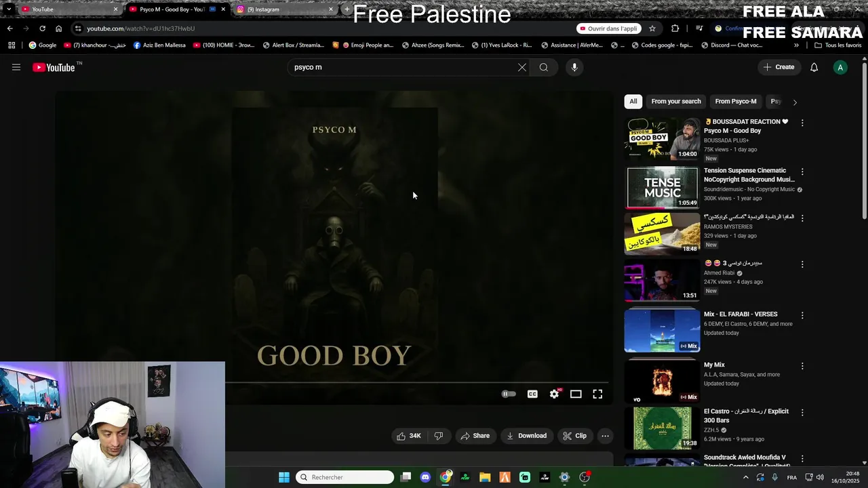868x488 pixels.
Task: Enter fullscreen video mode
Action: point(597,394)
